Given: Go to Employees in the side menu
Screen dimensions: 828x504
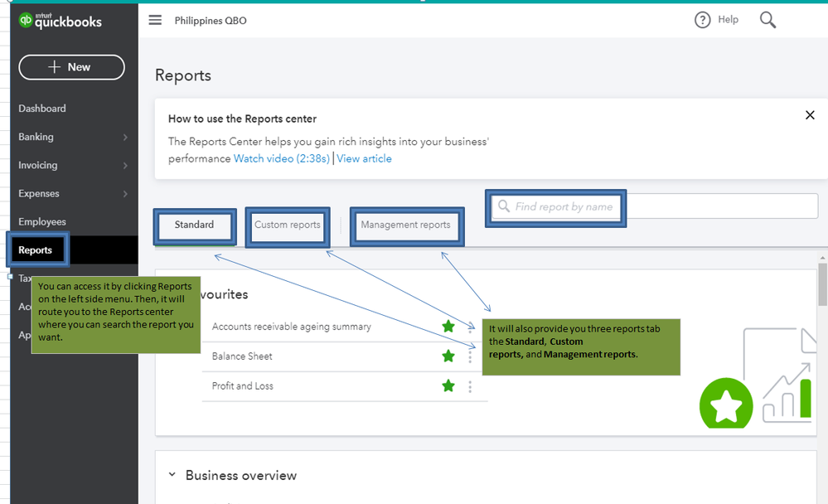Looking at the screenshot, I should click(42, 222).
